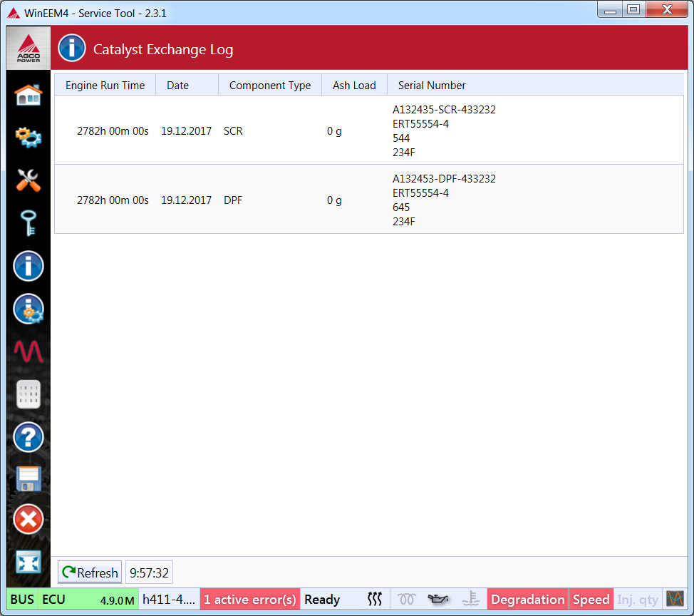Click the 1 active error(s) status indicator

249,600
